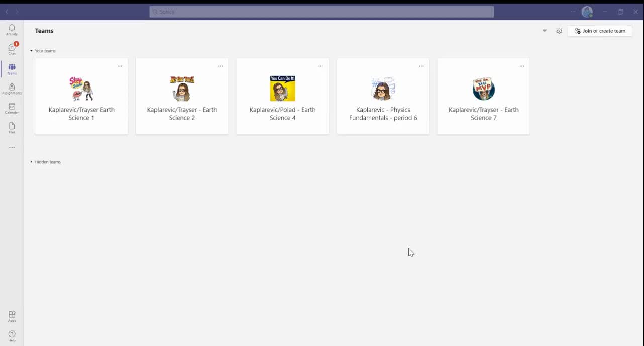The image size is (644, 346).
Task: Click 'Kaplarevic/Trayser - Earth Science 2' title
Action: coord(182,114)
